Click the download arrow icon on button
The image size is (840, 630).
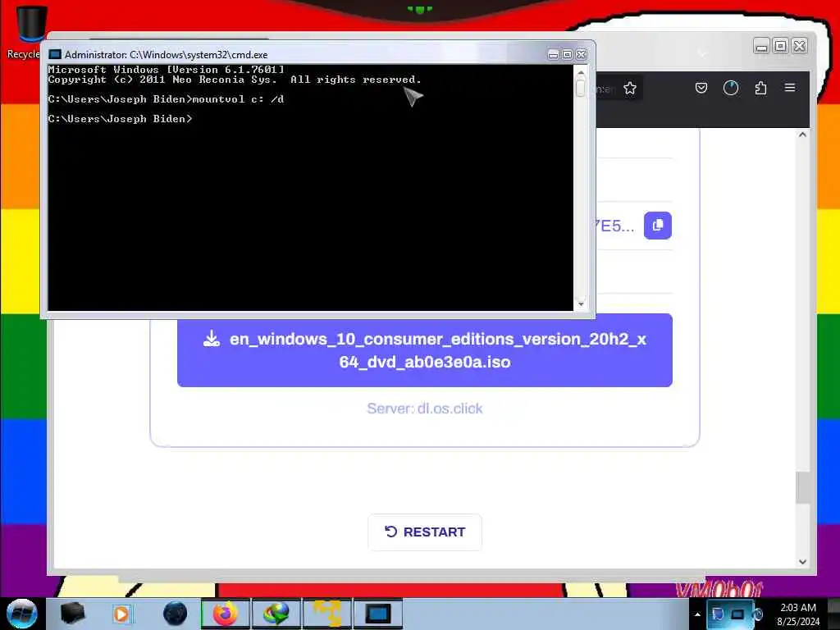point(212,339)
